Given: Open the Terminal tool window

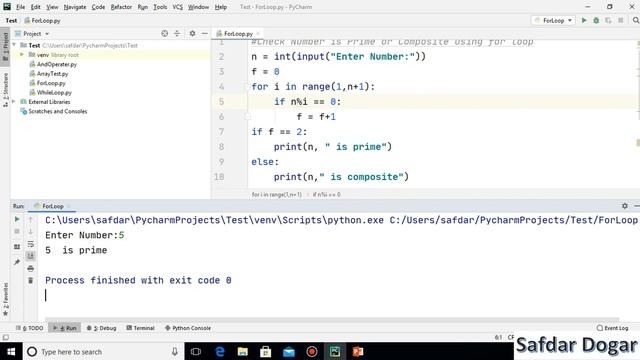Looking at the screenshot, I should pos(140,328).
